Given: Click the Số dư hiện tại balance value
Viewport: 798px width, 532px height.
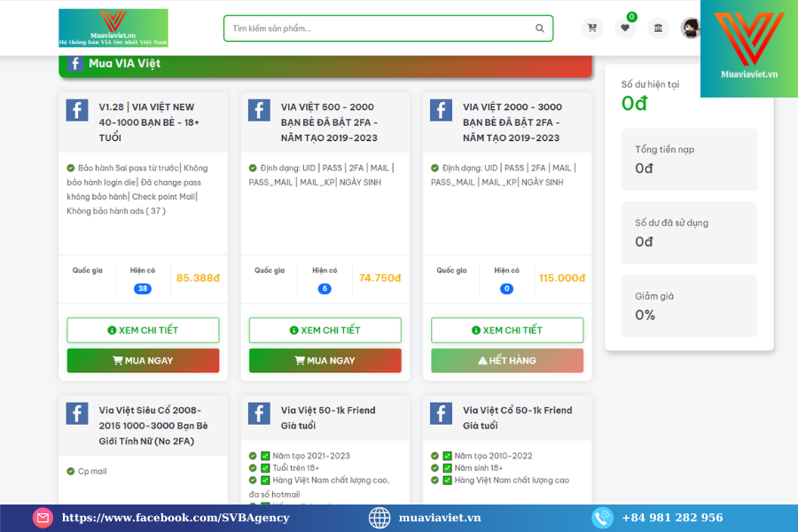Looking at the screenshot, I should (634, 104).
